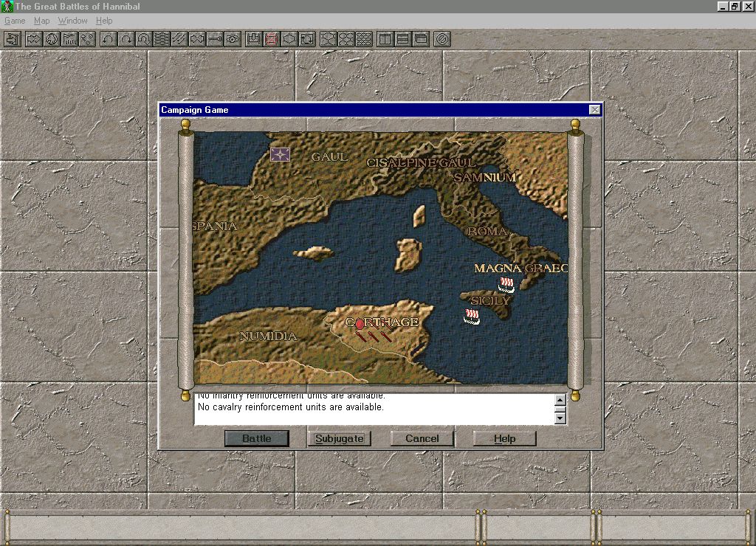Click the scroll down arrow in message box
This screenshot has height=546, width=756.
click(560, 418)
